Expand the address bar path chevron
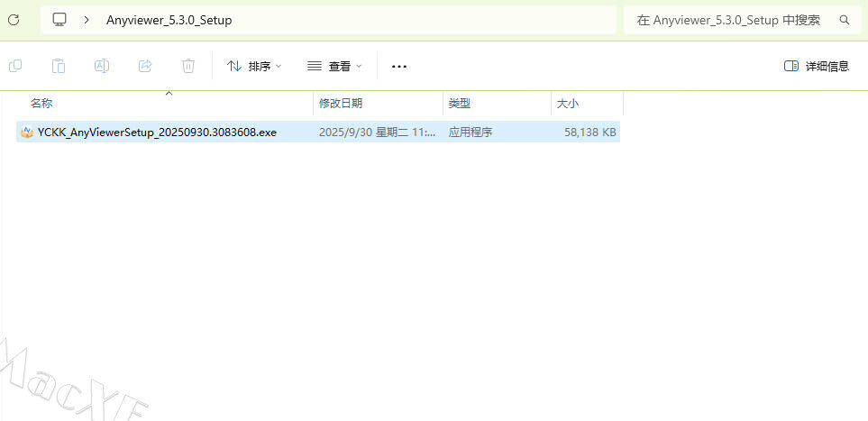The width and height of the screenshot is (868, 421). (86, 20)
